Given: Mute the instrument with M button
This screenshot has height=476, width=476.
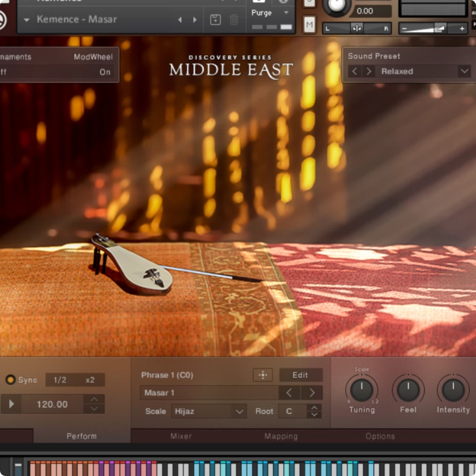Looking at the screenshot, I should point(309,24).
